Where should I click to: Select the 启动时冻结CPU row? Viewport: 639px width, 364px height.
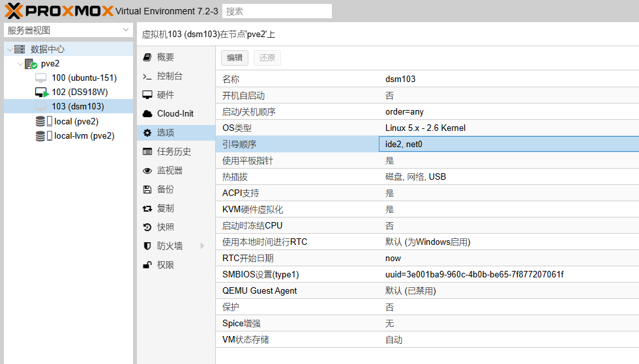(427, 225)
